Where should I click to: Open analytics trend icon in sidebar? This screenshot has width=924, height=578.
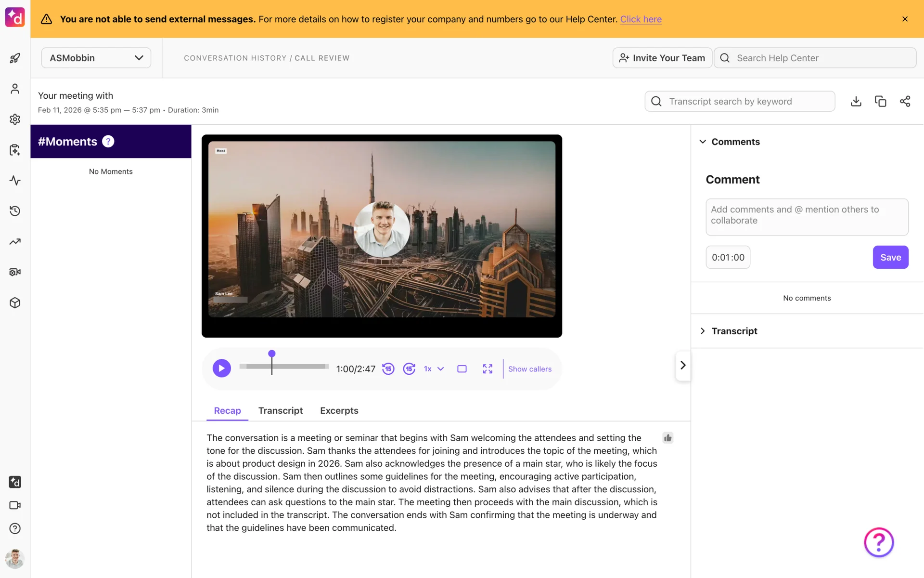[15, 242]
